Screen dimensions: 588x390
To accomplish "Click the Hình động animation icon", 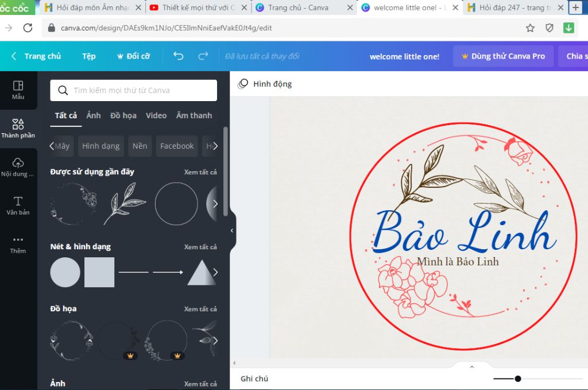I will point(243,84).
